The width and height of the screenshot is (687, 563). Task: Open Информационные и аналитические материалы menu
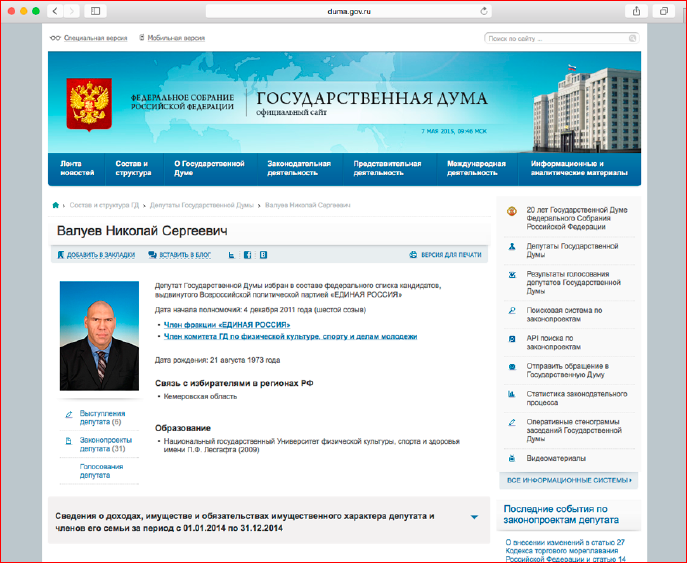tap(579, 168)
